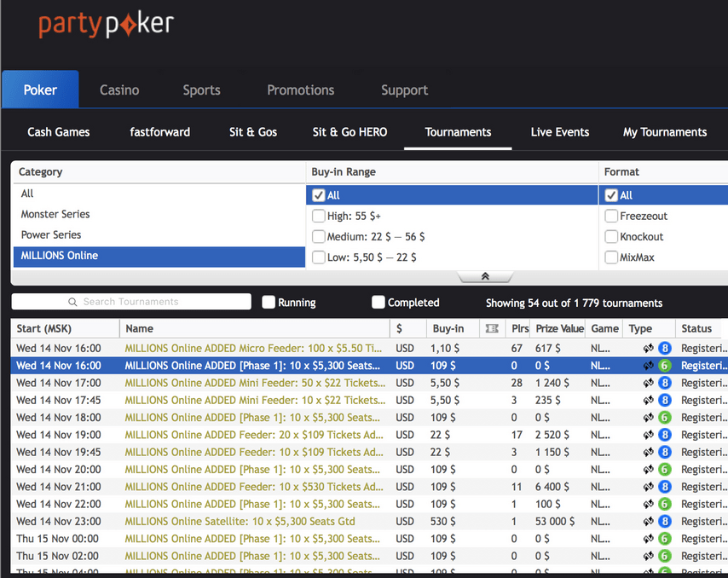The image size is (728, 578).
Task: Click the rebuy arrows icon in the Thu 02:00 row
Action: (x=648, y=556)
